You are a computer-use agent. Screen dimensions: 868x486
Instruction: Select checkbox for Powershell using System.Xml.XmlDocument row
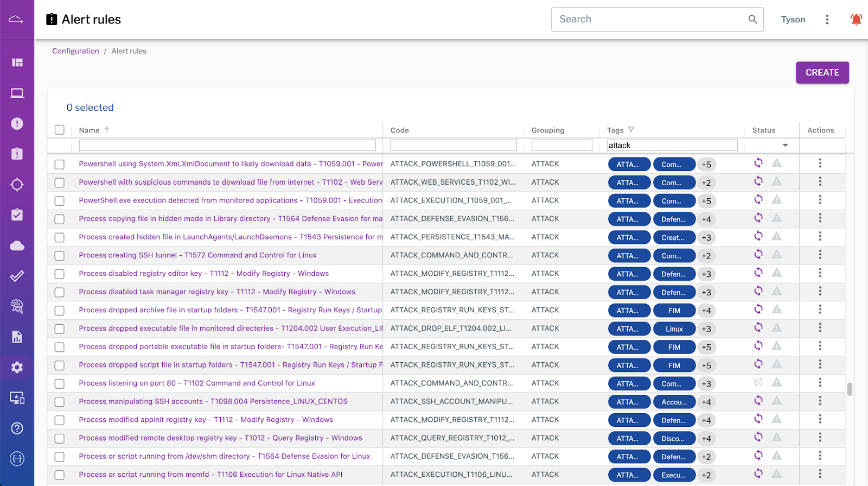coord(60,164)
